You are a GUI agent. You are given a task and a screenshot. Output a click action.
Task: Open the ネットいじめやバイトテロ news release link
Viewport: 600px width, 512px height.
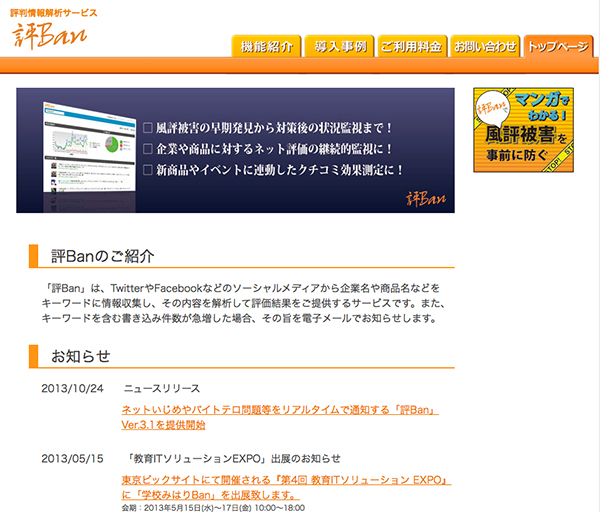(280, 417)
